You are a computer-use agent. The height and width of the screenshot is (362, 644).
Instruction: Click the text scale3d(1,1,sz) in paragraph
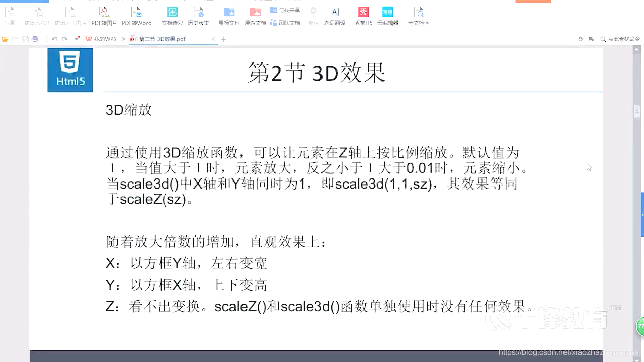pos(383,184)
